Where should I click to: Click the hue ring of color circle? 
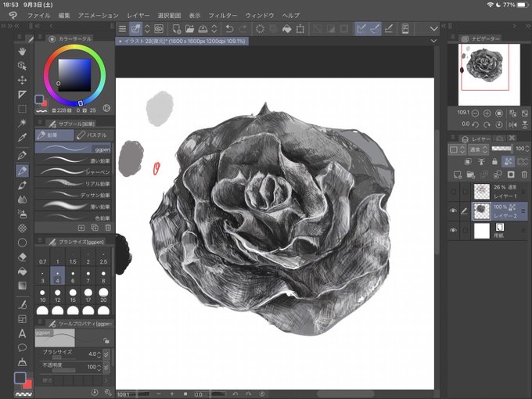tap(74, 47)
